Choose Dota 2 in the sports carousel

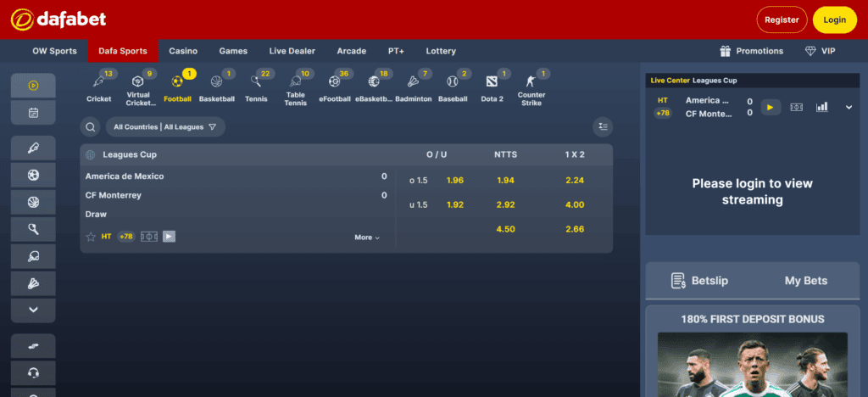492,87
